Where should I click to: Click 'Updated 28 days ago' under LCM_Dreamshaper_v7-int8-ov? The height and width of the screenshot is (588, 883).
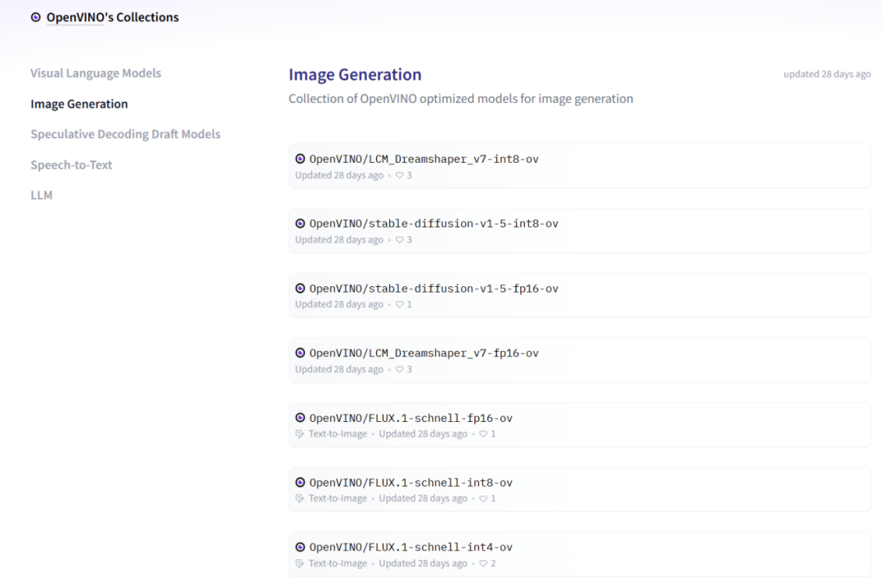[339, 175]
